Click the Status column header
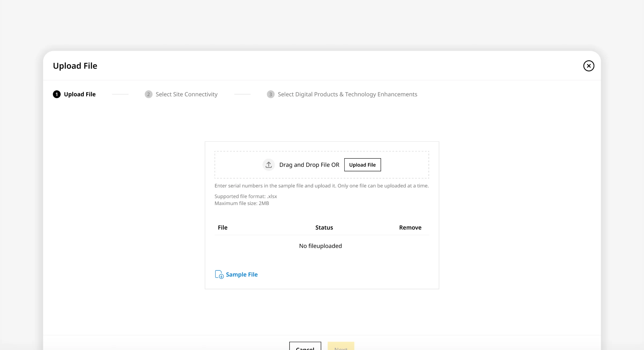The image size is (644, 350). [x=324, y=228]
